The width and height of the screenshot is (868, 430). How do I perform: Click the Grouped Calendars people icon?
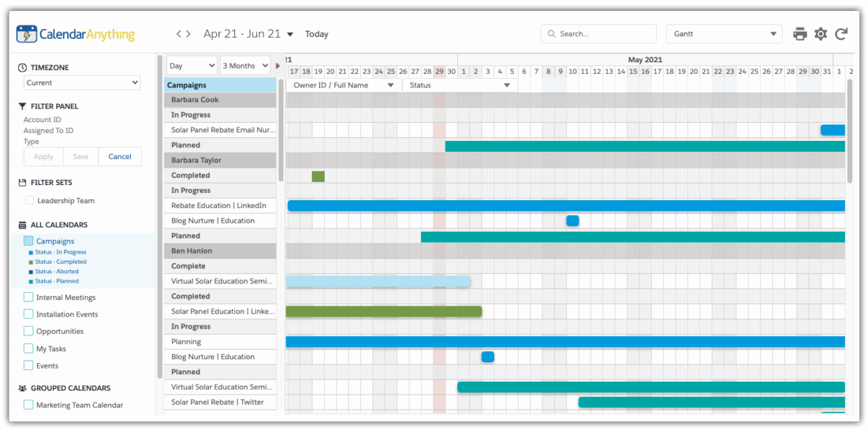22,388
